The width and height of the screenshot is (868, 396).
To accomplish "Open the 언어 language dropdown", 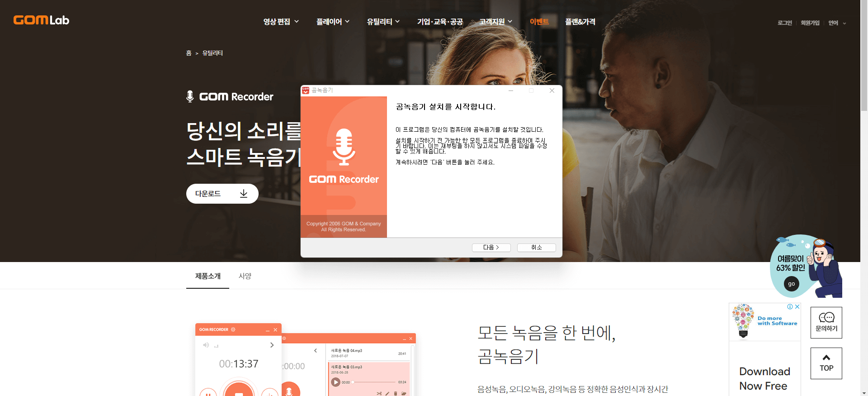I will click(x=837, y=23).
